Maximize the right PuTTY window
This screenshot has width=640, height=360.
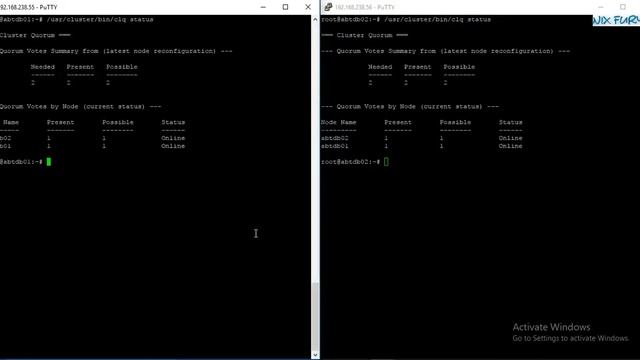click(x=622, y=7)
